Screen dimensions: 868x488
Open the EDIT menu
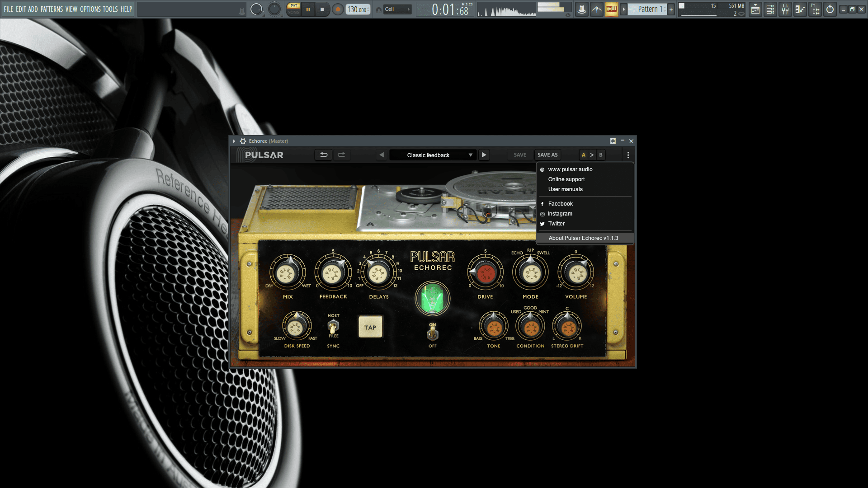[x=21, y=9]
